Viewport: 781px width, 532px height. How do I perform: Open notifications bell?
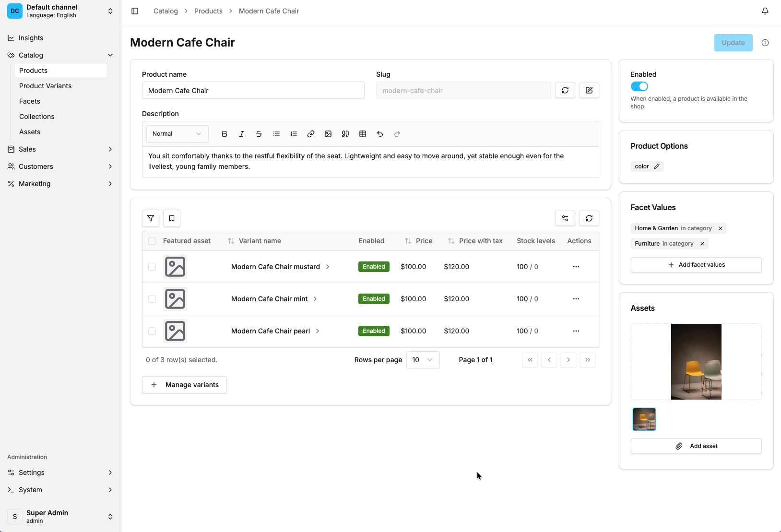pyautogui.click(x=765, y=11)
